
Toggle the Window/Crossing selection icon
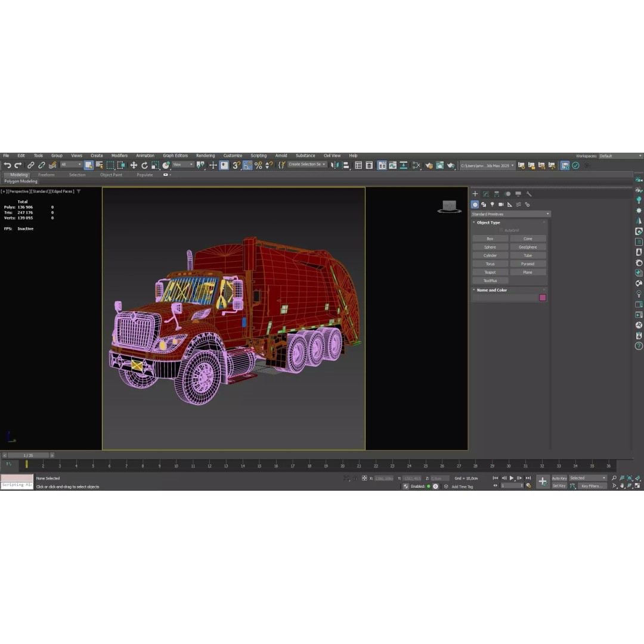coord(120,165)
